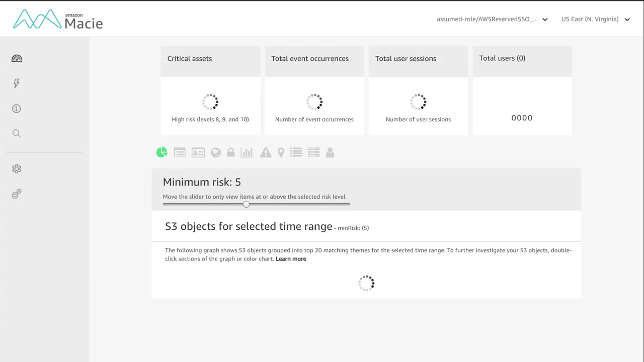Click the Minimum risk slider handle
The height and width of the screenshot is (362, 644).
pos(246,204)
